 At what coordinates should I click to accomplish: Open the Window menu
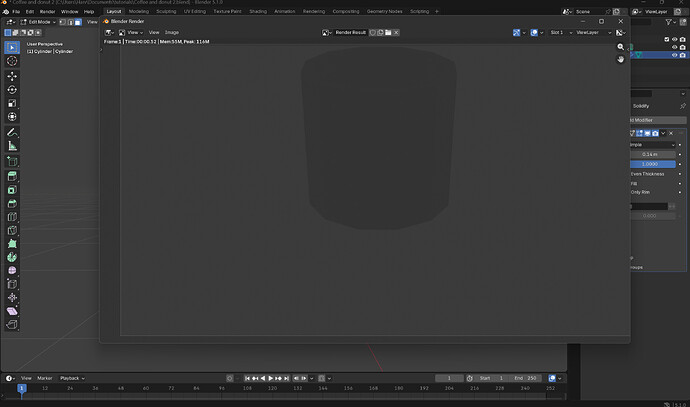tap(70, 12)
